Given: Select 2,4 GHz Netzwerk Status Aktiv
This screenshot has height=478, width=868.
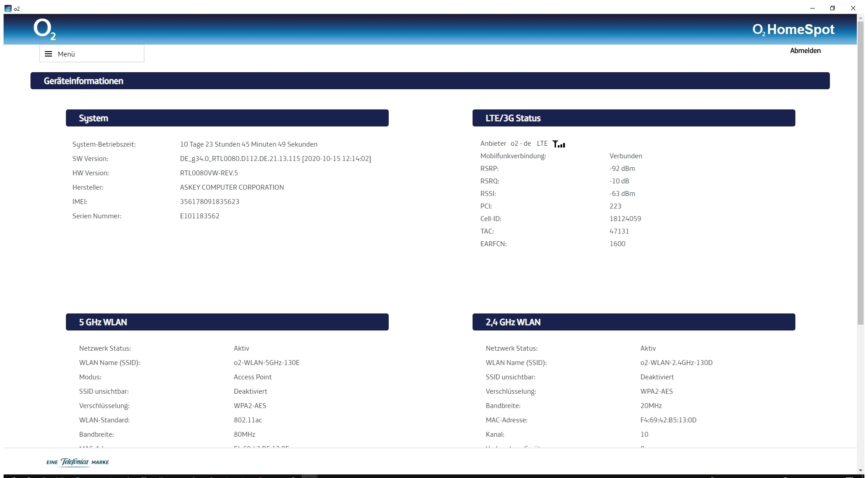Looking at the screenshot, I should click(648, 348).
